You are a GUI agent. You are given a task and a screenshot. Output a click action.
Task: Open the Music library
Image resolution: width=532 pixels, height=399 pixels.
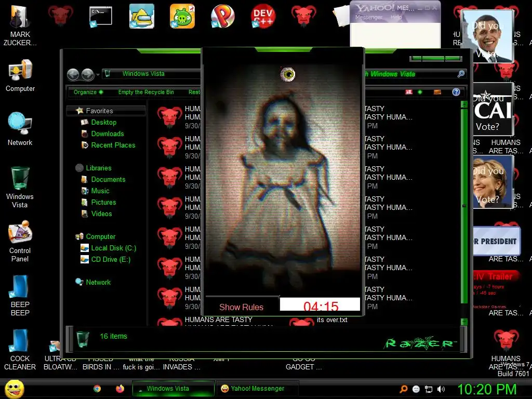pos(100,191)
